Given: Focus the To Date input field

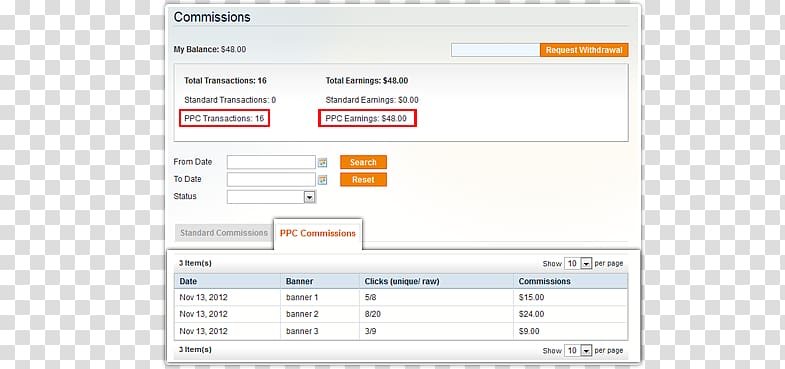Looking at the screenshot, I should (271, 180).
